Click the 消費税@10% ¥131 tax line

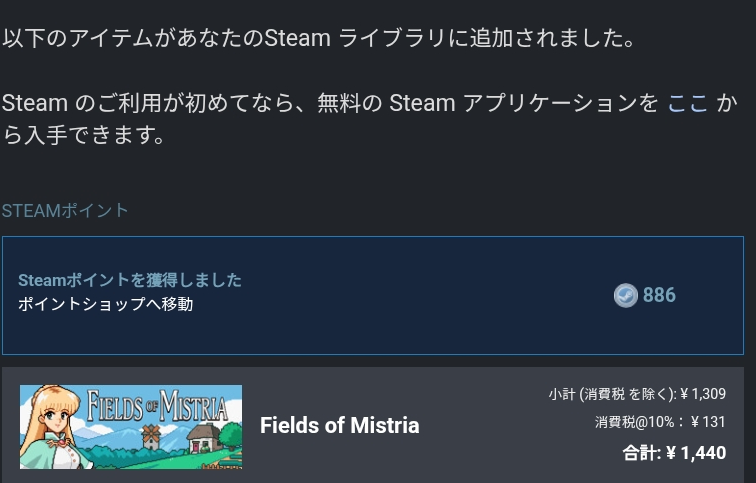660,422
